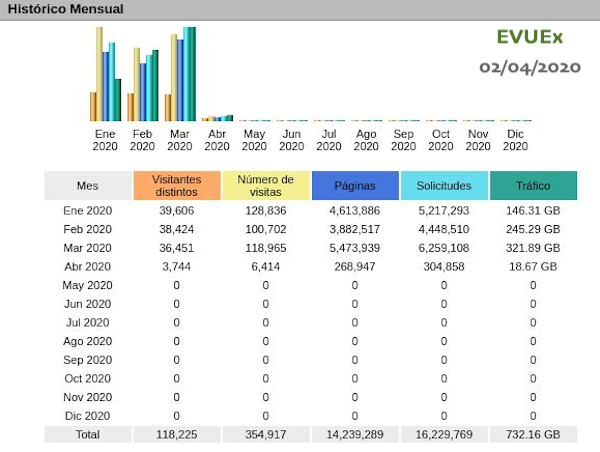The width and height of the screenshot is (600, 452).
Task: Select requests value 4,448,510
Action: (444, 229)
